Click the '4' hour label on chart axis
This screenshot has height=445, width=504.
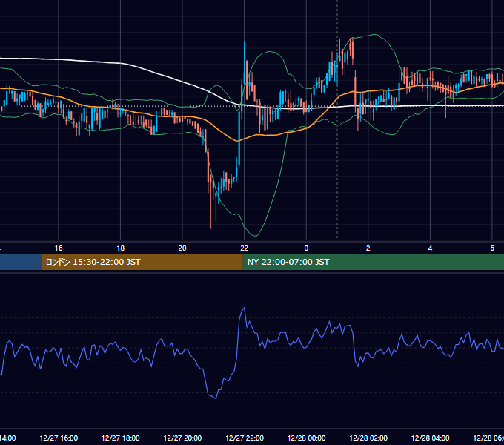click(x=430, y=248)
